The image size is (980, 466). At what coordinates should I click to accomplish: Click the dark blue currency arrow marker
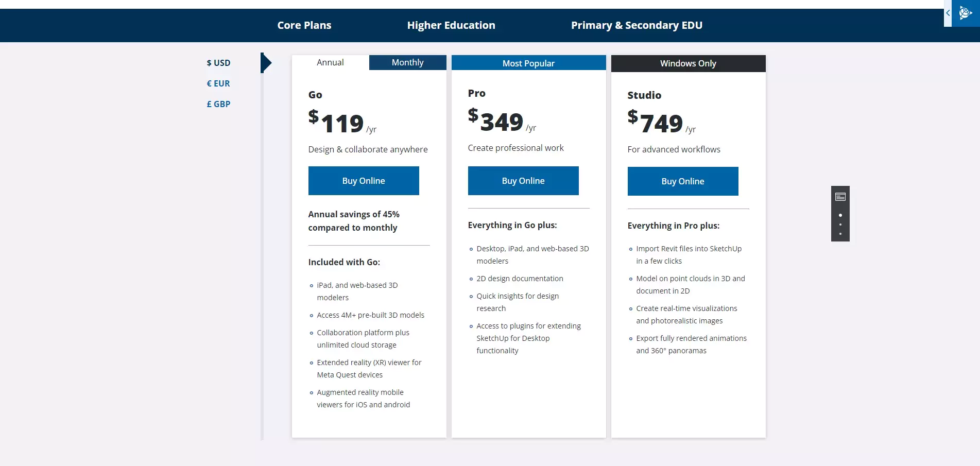coord(266,63)
